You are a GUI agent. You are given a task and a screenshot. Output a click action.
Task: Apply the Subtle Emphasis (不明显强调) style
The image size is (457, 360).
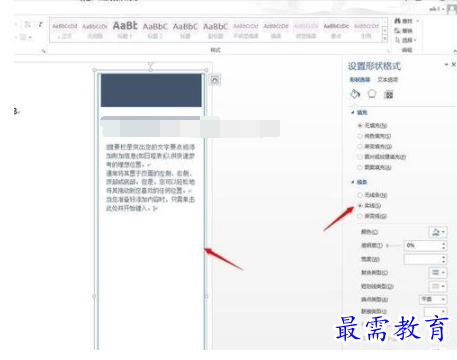click(x=246, y=30)
